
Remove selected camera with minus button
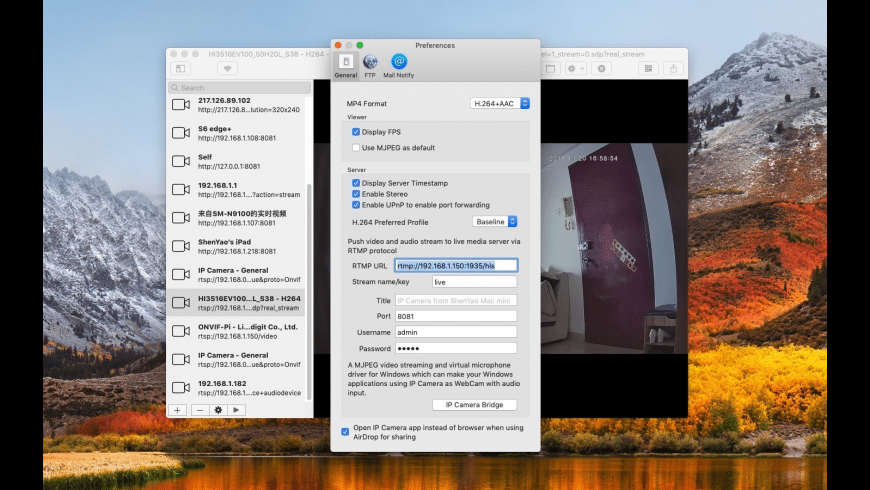pyautogui.click(x=198, y=410)
